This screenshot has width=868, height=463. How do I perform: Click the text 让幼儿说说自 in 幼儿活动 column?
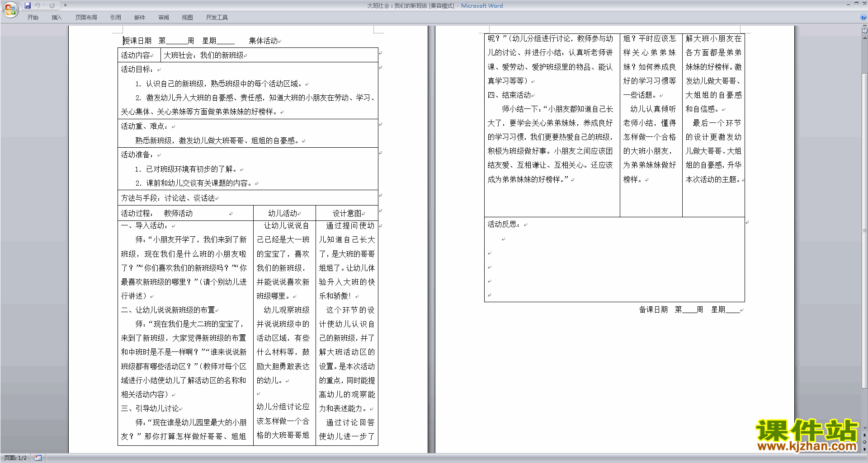click(x=287, y=225)
